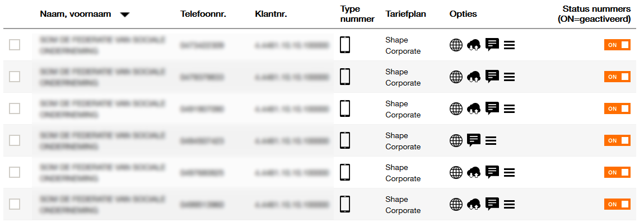Switch off the ON toggle in the last row
644x222 pixels.
[x=617, y=204]
